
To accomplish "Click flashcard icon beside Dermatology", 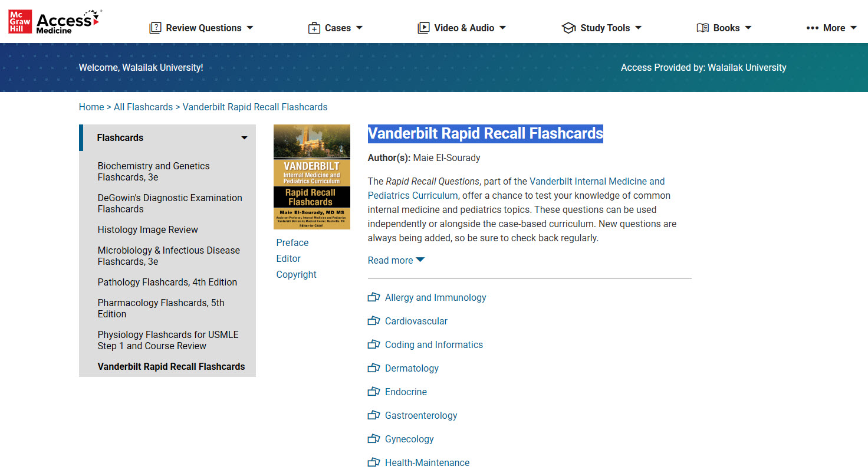I will coord(374,368).
